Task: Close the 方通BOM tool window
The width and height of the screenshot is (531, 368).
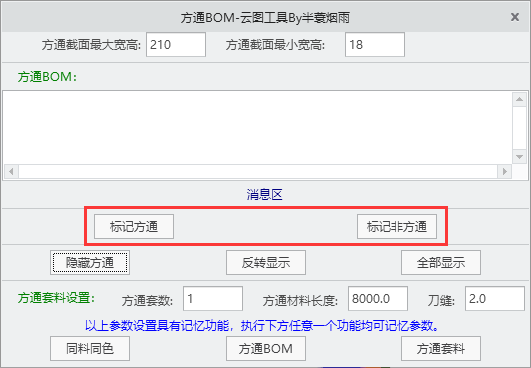Action: (x=515, y=17)
